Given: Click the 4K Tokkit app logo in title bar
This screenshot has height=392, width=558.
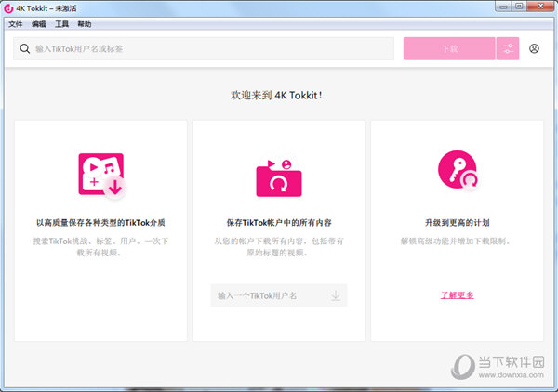Looking at the screenshot, I should [8, 8].
